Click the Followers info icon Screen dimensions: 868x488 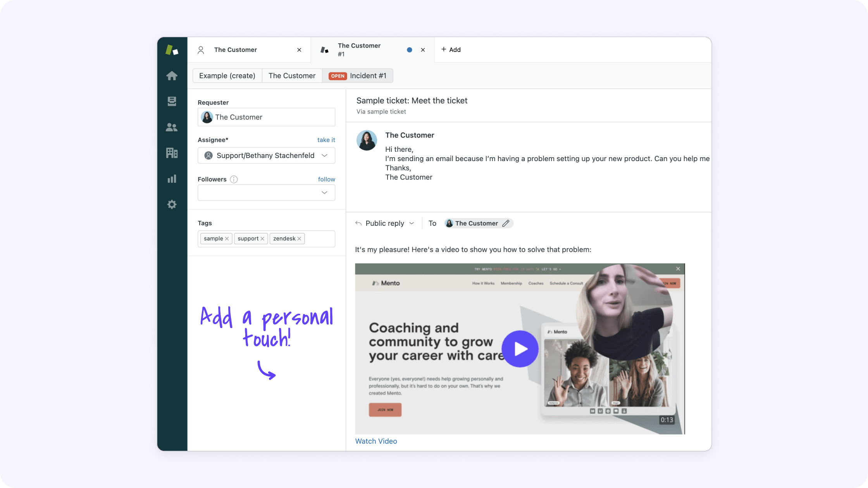234,179
